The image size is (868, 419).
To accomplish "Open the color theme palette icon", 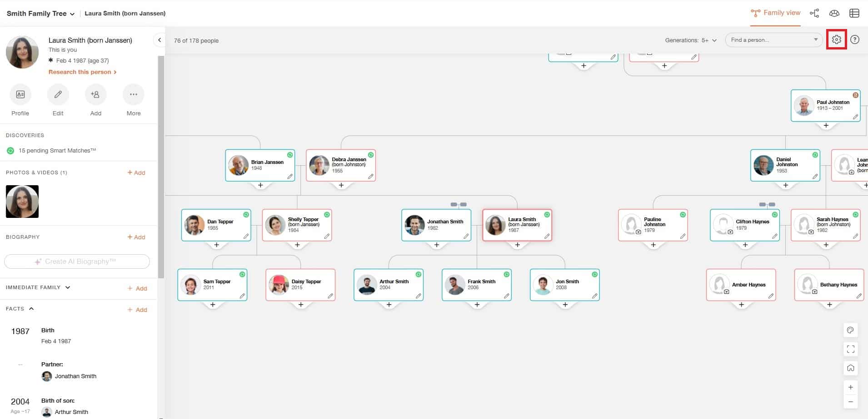I will tap(851, 330).
